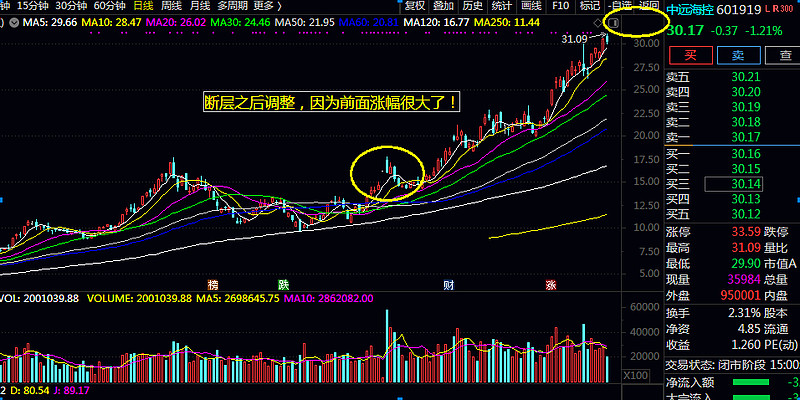Switch to the 15分钟 period tab
The width and height of the screenshot is (800, 400).
click(33, 6)
